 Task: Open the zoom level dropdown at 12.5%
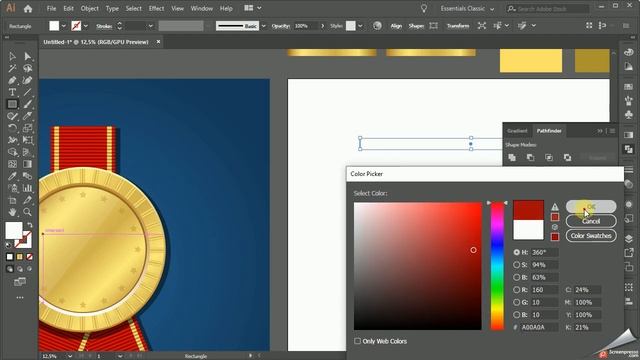coord(70,356)
